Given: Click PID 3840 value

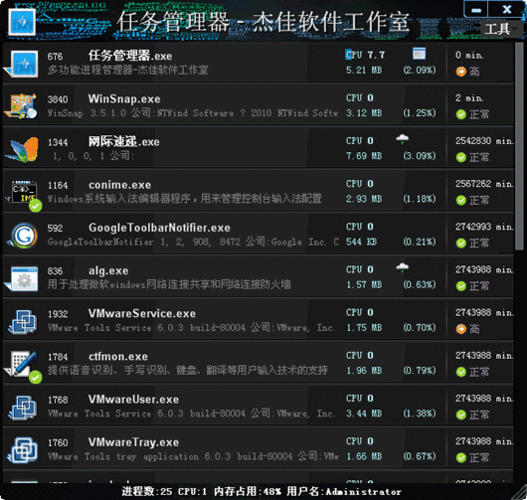Looking at the screenshot, I should (58, 99).
